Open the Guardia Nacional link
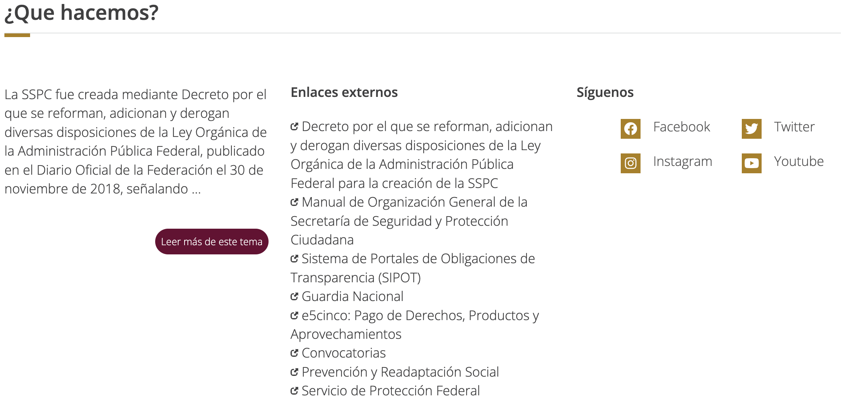868x417 pixels. 353,296
